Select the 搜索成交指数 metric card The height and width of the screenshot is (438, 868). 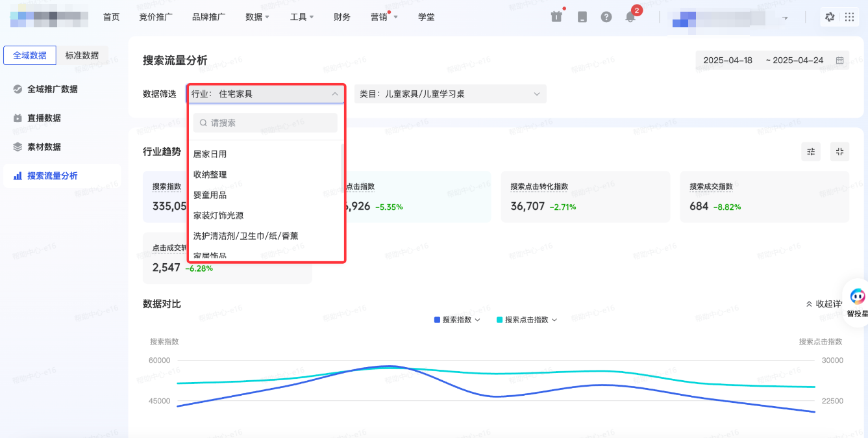[x=764, y=197]
